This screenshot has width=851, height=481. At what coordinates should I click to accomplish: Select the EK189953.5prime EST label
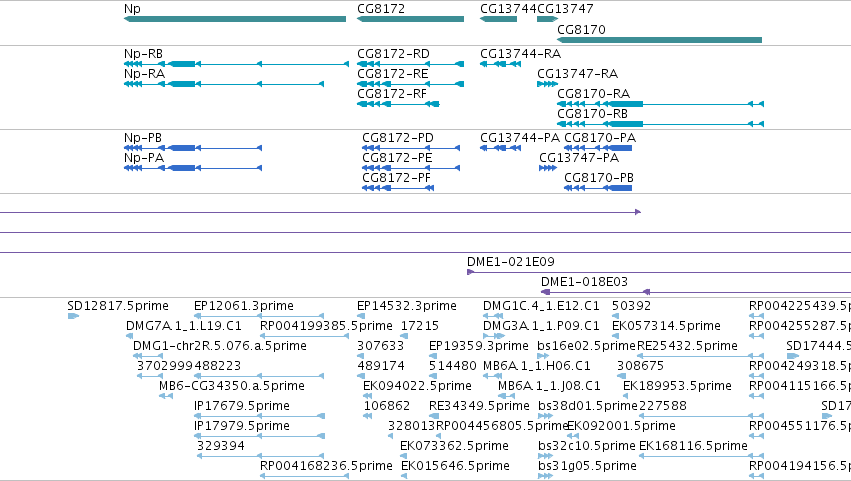[677, 386]
